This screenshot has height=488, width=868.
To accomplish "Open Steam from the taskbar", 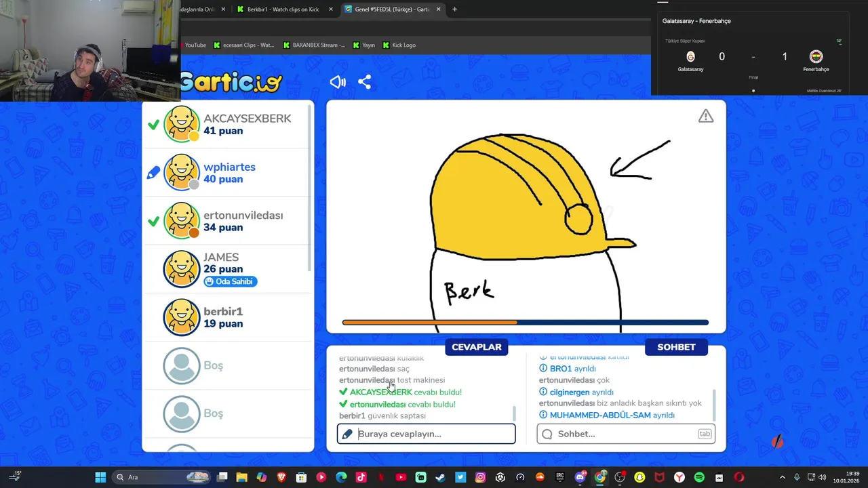I will (x=441, y=477).
